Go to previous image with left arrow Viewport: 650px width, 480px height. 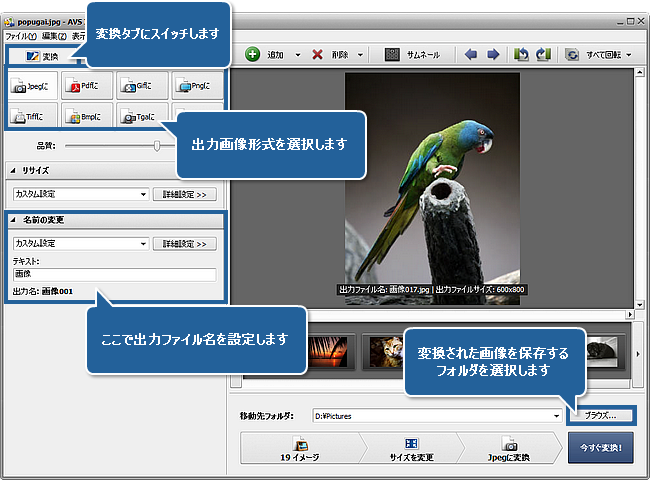tap(471, 54)
